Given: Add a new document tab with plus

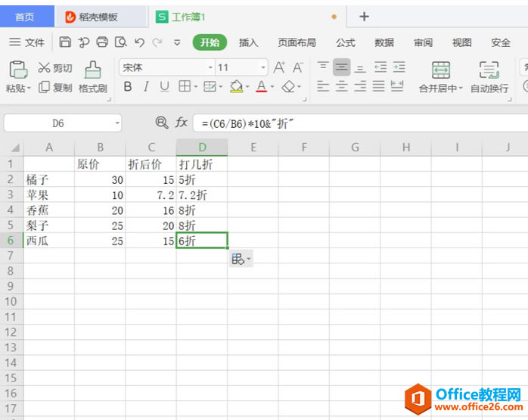Looking at the screenshot, I should [x=364, y=17].
